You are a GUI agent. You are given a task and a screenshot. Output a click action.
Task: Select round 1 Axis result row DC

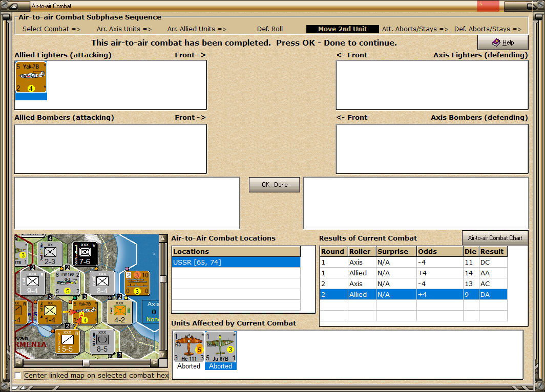click(x=413, y=262)
